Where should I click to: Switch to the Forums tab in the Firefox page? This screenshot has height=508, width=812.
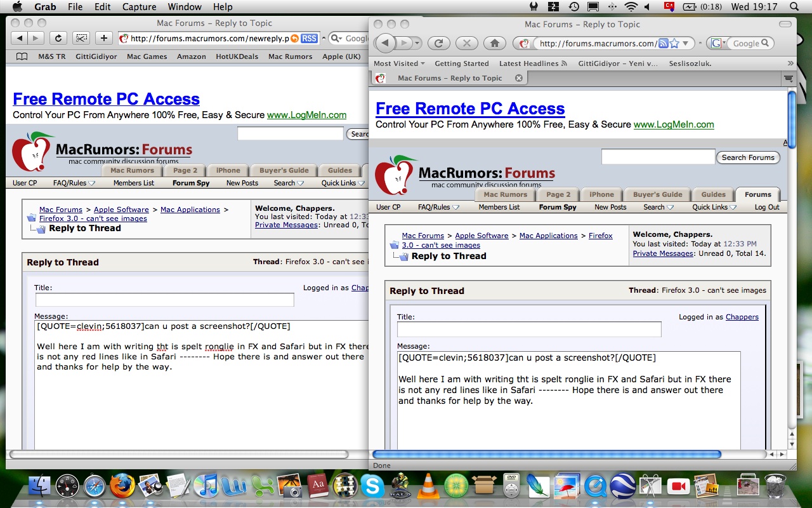click(758, 194)
